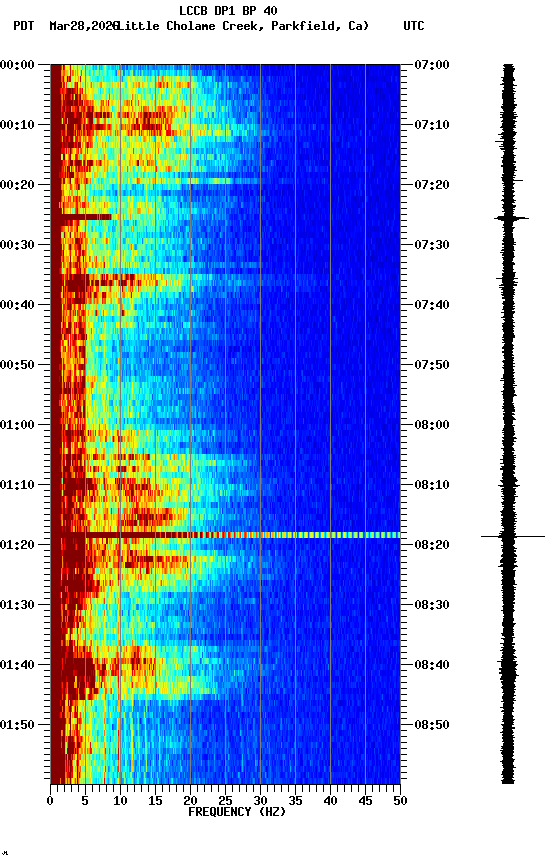Click the 08:30 UTC time label
The height and width of the screenshot is (864, 552).
(x=432, y=605)
